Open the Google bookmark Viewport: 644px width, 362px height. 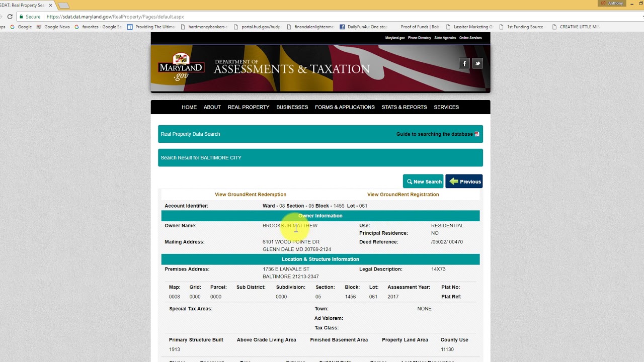(21, 27)
